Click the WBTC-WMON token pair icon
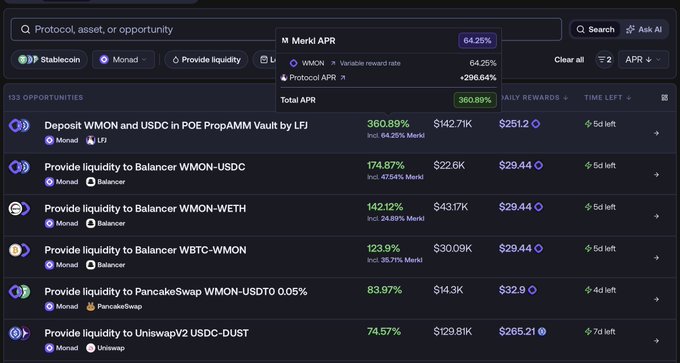Viewport: 680px width, 363px height. (20, 250)
